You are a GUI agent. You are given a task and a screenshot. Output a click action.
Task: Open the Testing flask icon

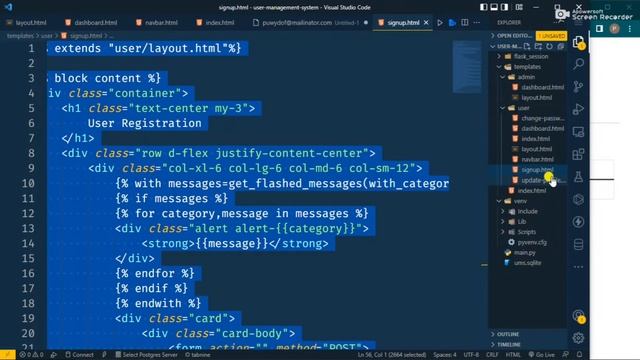click(578, 177)
